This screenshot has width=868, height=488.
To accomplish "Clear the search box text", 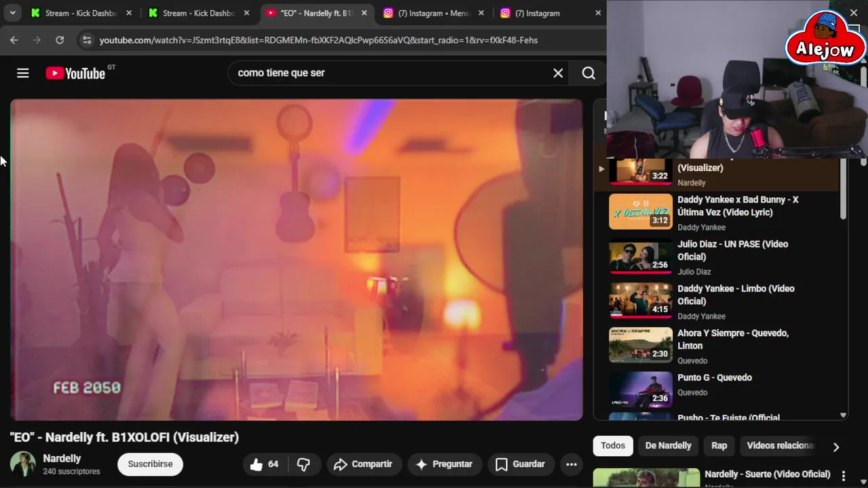I will tap(558, 73).
